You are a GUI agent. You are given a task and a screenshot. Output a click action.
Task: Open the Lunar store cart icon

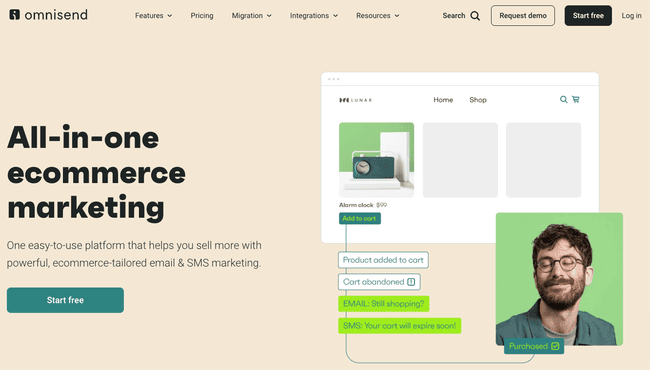tap(576, 99)
